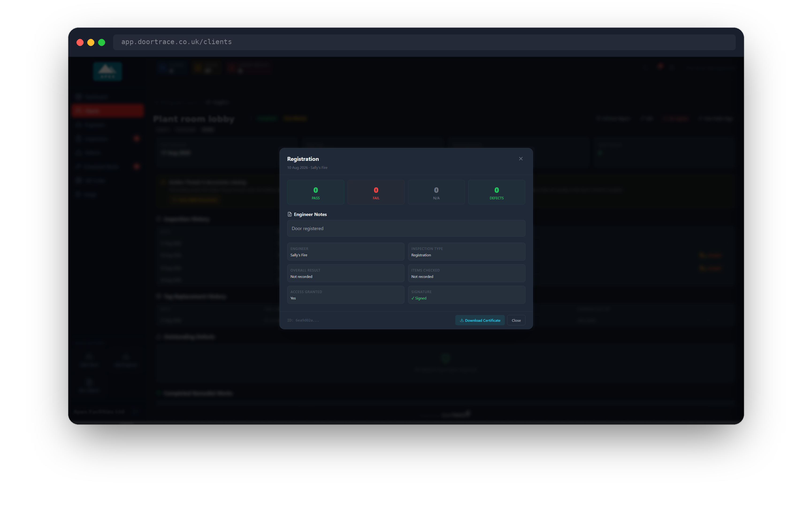Close the Registration dialog with the X icon
This screenshot has width=812, height=522.
[x=521, y=159]
